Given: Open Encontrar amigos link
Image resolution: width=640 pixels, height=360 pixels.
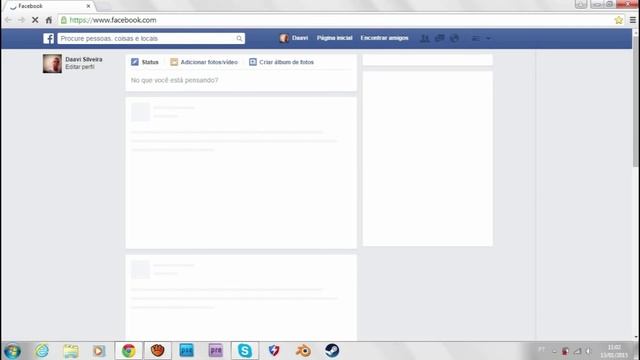Looking at the screenshot, I should pyautogui.click(x=384, y=38).
